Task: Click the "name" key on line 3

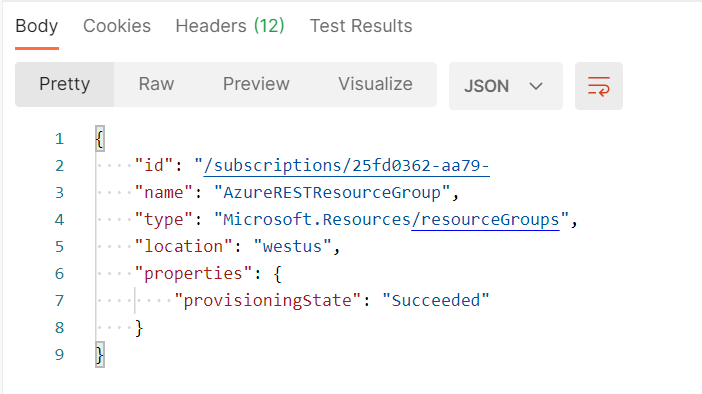Action: [164, 193]
